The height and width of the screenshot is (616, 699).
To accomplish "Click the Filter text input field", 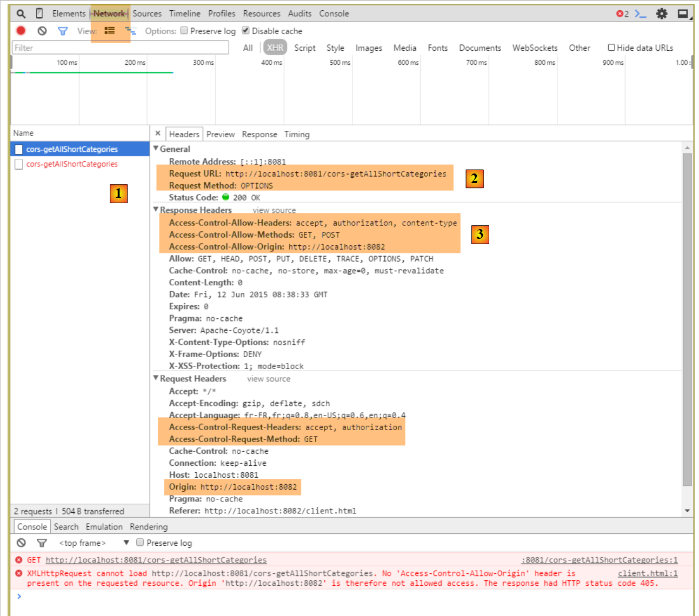I will 120,48.
